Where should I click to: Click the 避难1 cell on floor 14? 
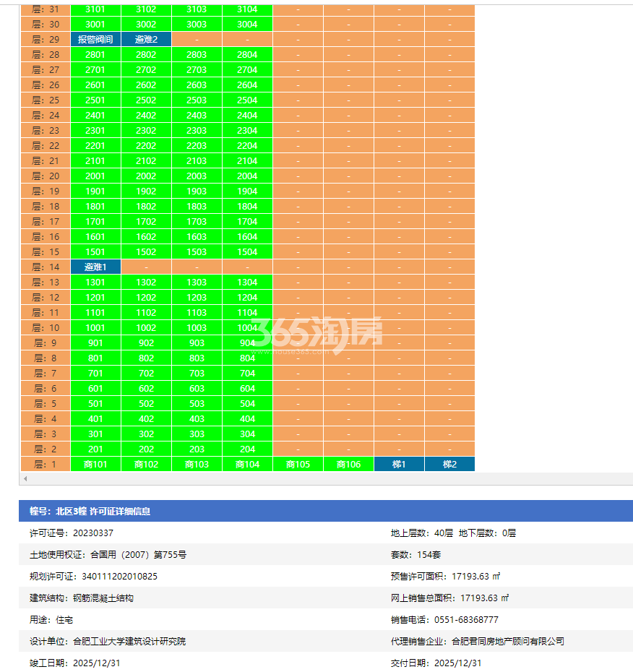tap(95, 267)
